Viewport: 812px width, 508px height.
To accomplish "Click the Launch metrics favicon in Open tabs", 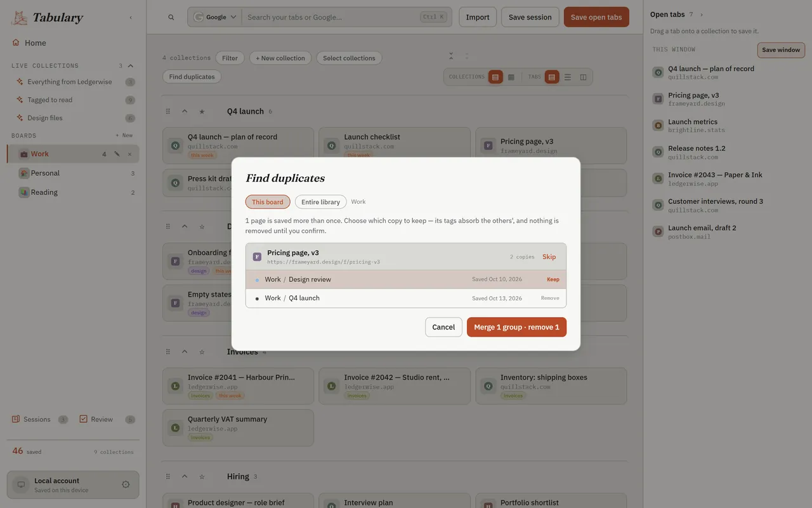I will 658,126.
